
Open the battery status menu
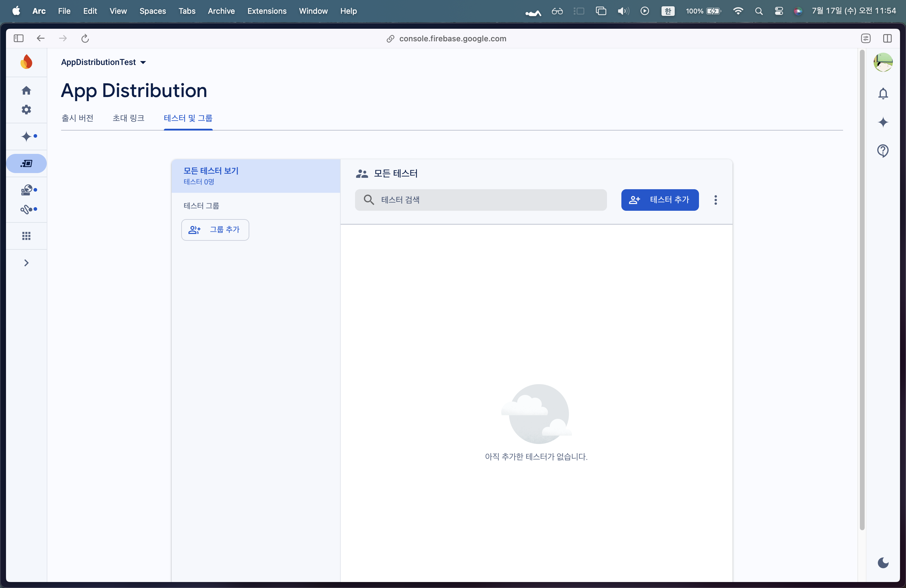click(x=703, y=11)
